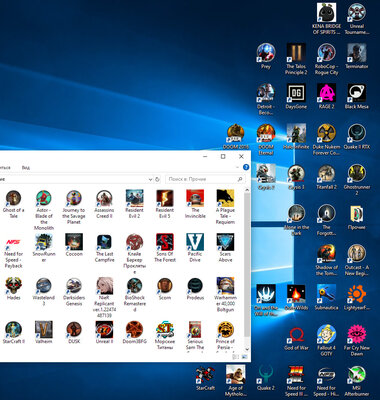This screenshot has width=380, height=400.
Task: Refresh the Explorer folder view
Action: [158, 179]
